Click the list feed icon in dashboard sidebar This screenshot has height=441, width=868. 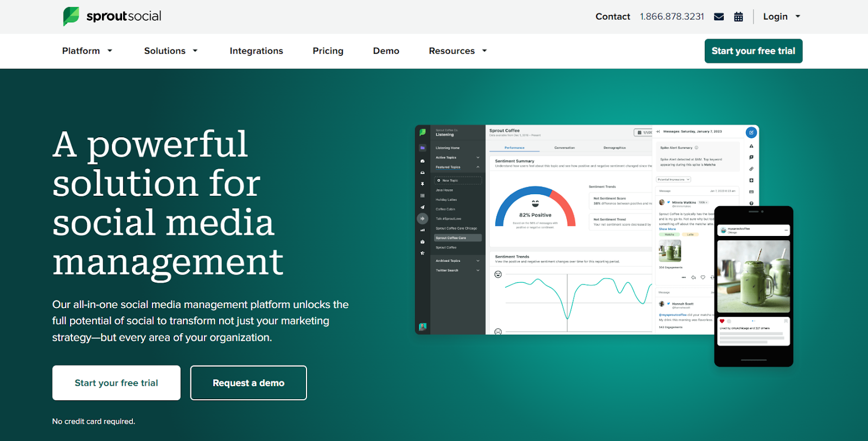423,196
